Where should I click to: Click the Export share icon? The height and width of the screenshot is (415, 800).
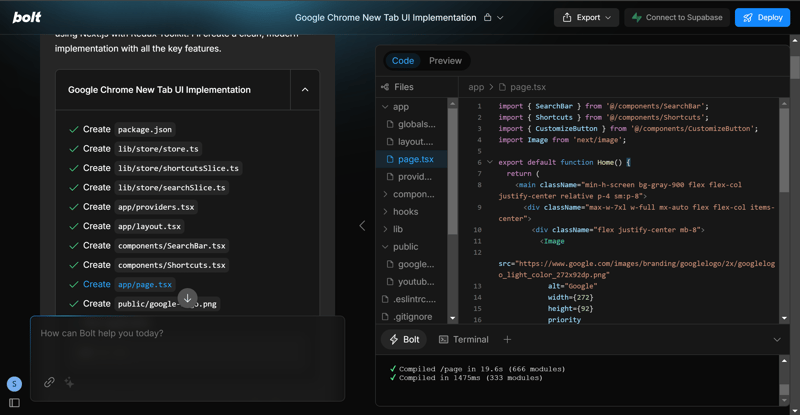[x=567, y=17]
